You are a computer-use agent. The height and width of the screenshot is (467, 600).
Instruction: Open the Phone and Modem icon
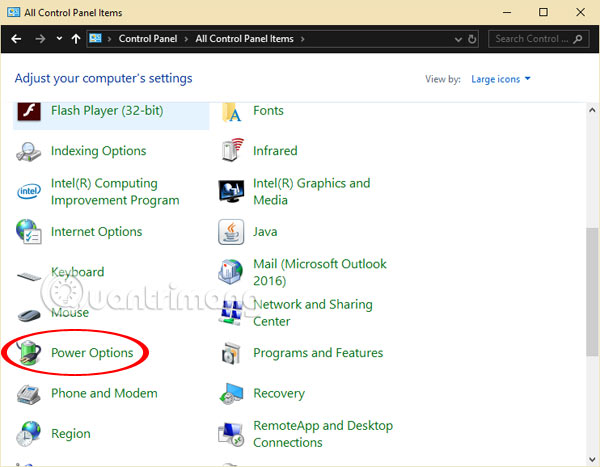[28, 394]
